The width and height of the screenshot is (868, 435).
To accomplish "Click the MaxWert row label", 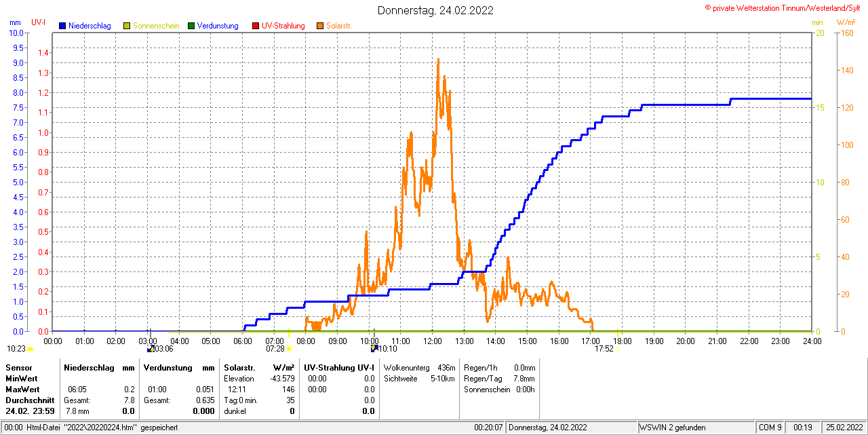I will pyautogui.click(x=22, y=390).
